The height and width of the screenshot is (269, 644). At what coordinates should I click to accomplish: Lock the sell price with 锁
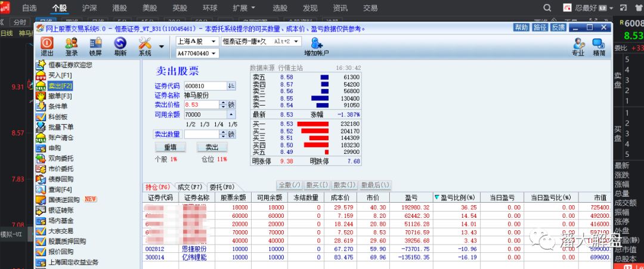coord(231,105)
